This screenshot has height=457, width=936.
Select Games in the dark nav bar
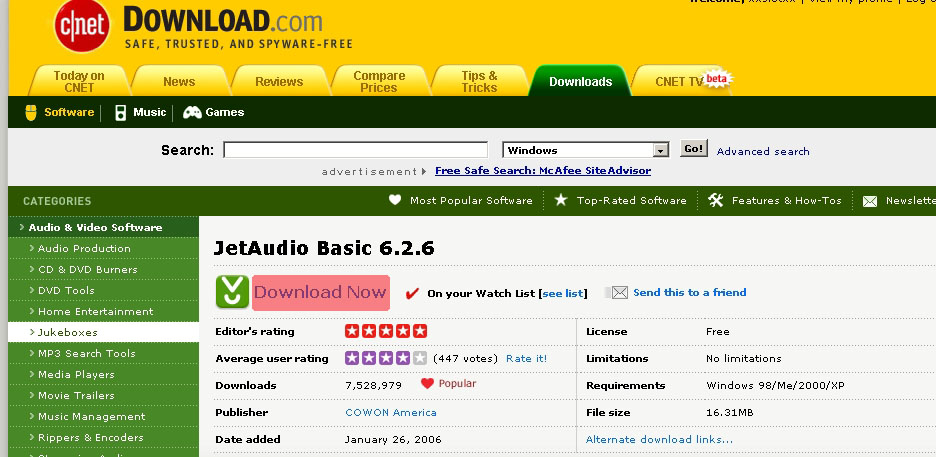coord(224,112)
